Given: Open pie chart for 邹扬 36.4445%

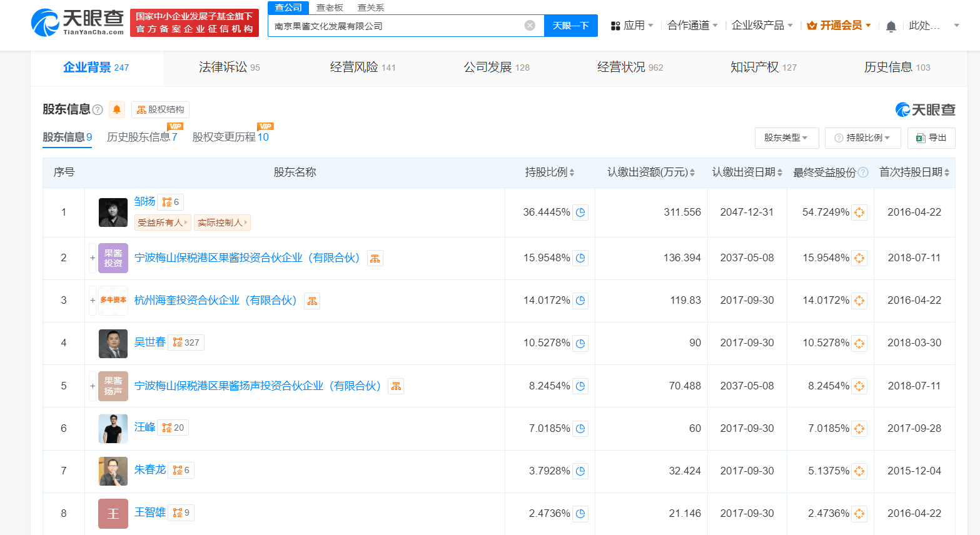Looking at the screenshot, I should [580, 212].
